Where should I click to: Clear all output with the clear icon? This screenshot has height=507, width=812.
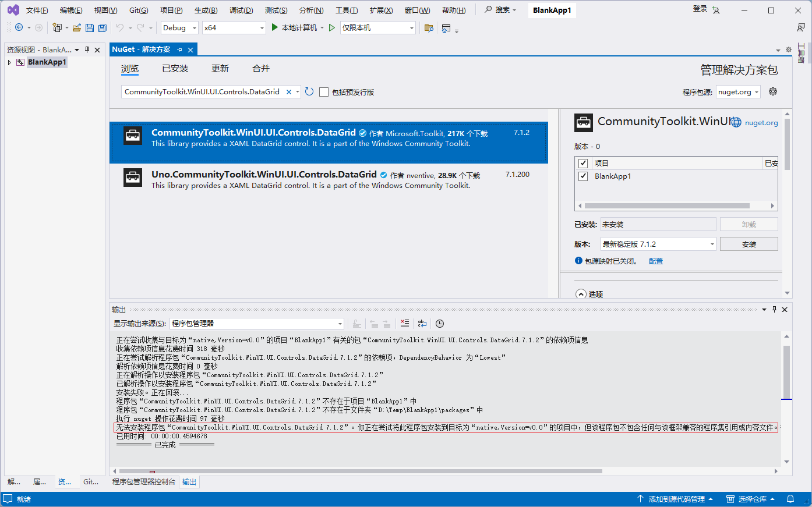pyautogui.click(x=405, y=323)
